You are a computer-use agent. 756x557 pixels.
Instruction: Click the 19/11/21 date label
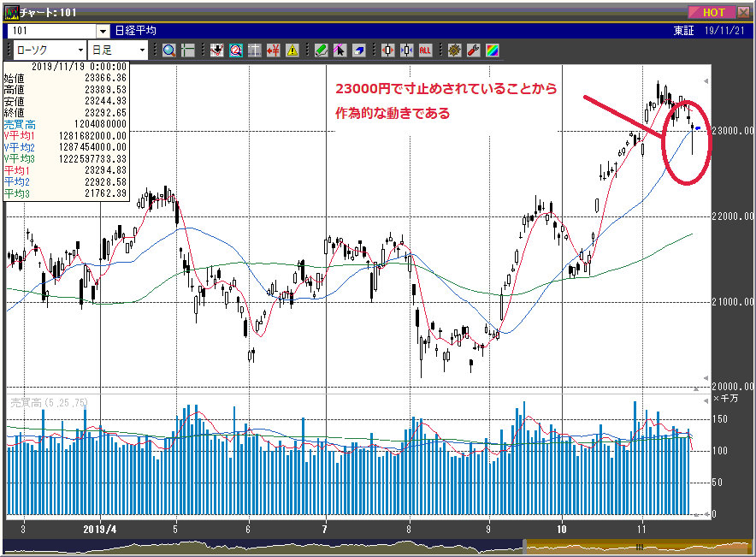coord(724,31)
